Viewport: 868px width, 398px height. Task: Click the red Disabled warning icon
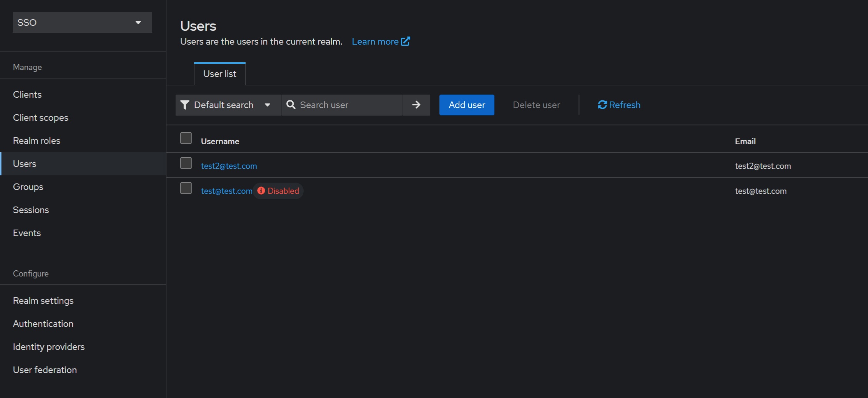(x=261, y=191)
